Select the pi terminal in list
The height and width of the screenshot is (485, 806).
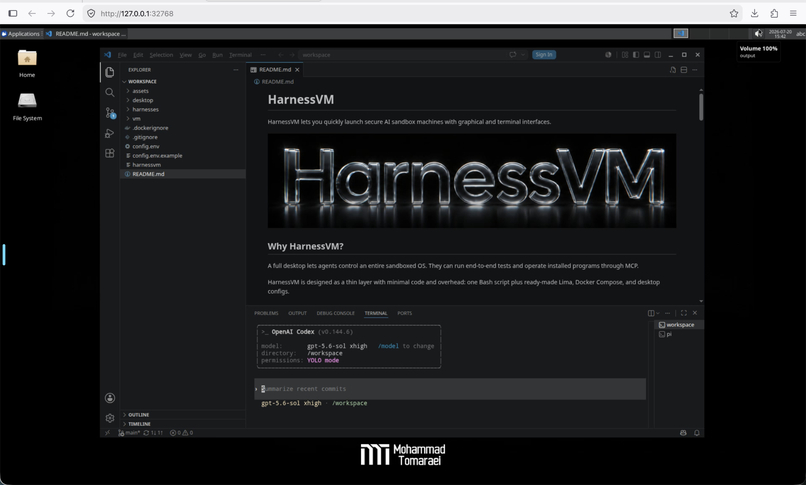[678, 334]
